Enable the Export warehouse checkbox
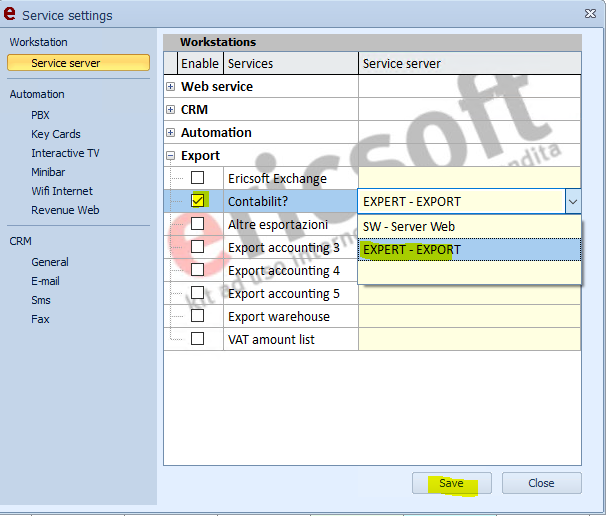Viewport: 606px width, 516px height. (198, 316)
